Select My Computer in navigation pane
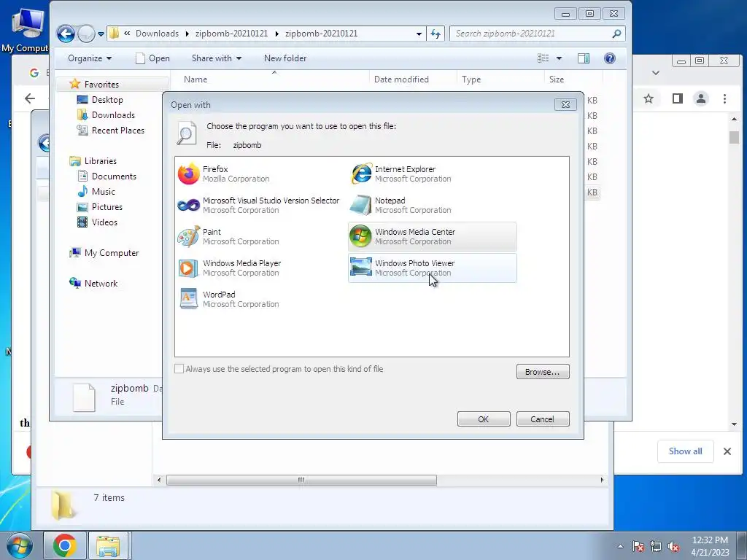Viewport: 747px width, 560px height. coord(112,253)
